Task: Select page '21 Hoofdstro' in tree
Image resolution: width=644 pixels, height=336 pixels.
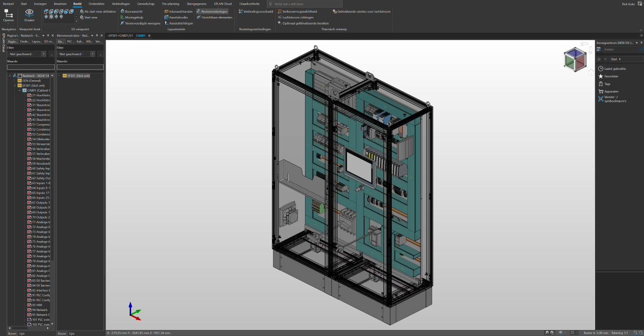Action: pyautogui.click(x=39, y=95)
